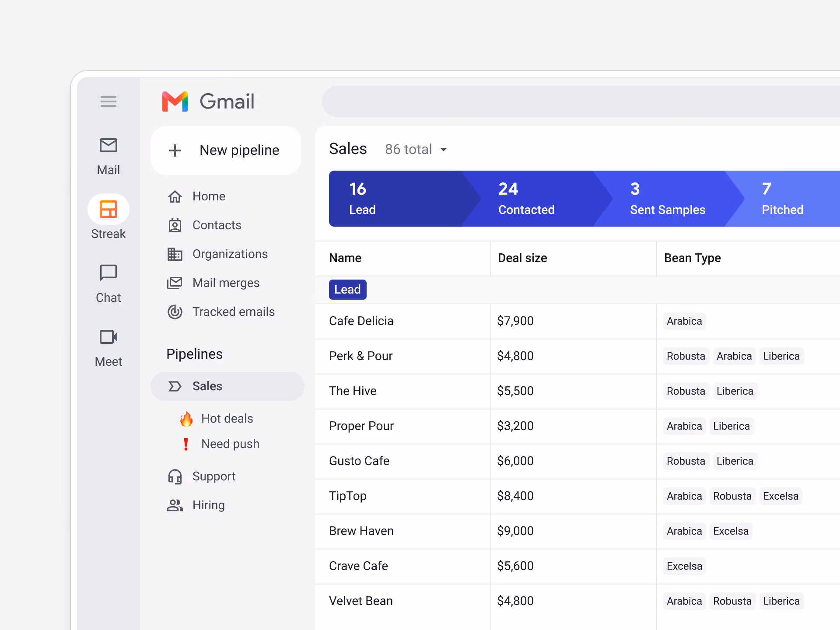This screenshot has height=630, width=840.
Task: Open the Crave Cafe deal
Action: 358,566
